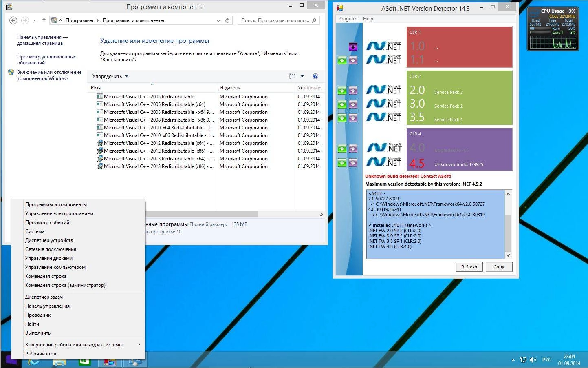Click the network icon in system tray
This screenshot has width=588, height=368.
pos(523,360)
